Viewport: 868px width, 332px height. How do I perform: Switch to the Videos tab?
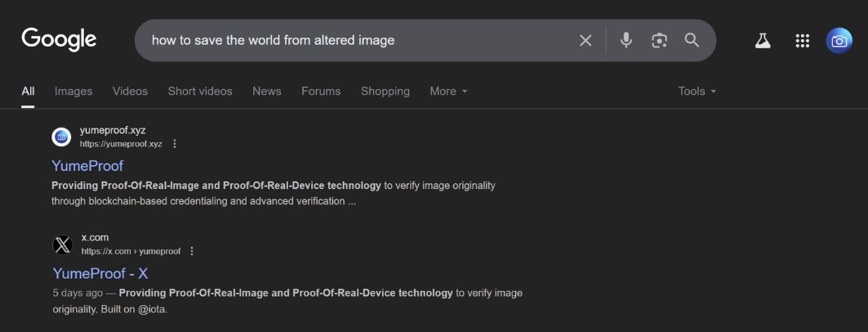[x=130, y=92]
